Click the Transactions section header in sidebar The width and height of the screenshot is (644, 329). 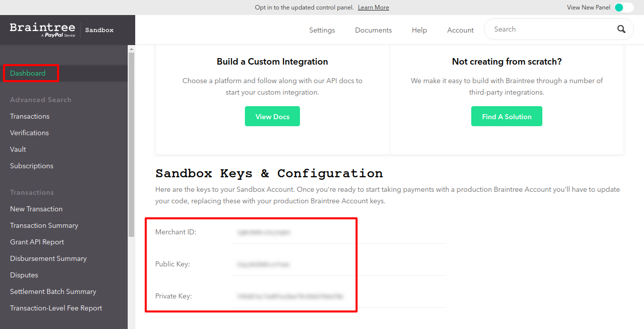(32, 192)
